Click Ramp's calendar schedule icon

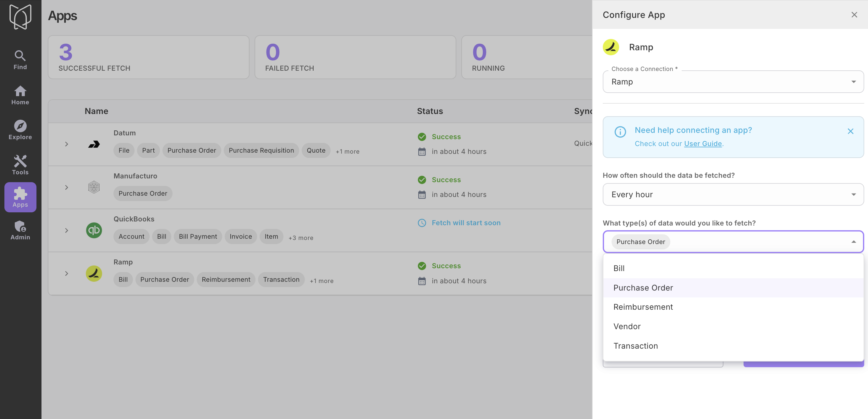422,281
